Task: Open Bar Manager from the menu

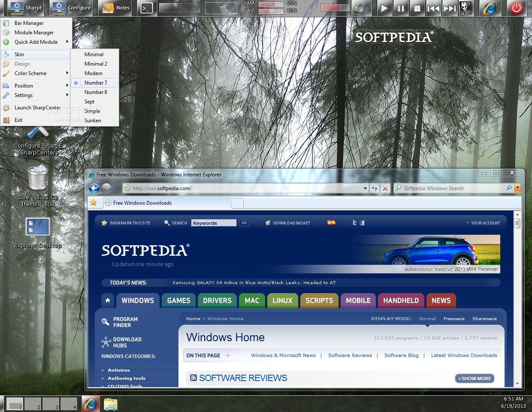Action: click(x=36, y=23)
